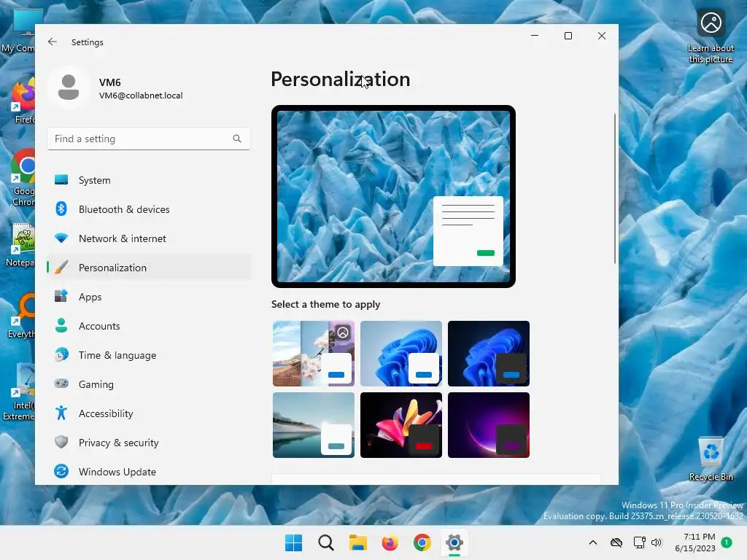Screen dimensions: 747x560
Task: Open Windows Update settings text
Action: pyautogui.click(x=117, y=472)
